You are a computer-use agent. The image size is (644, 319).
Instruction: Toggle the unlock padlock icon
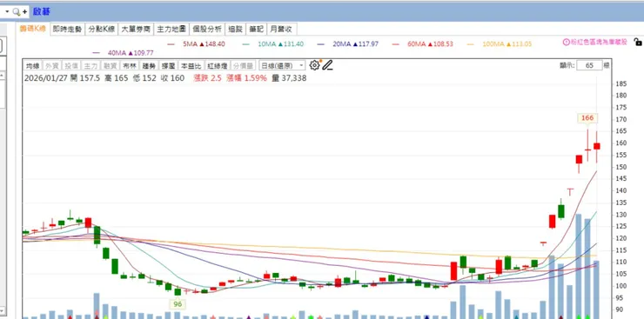coord(638,42)
